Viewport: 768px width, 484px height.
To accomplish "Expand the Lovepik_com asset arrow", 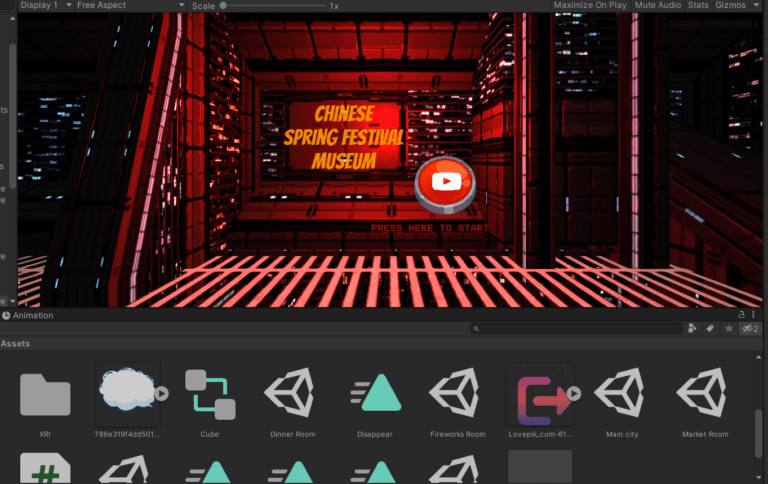I will [x=574, y=393].
